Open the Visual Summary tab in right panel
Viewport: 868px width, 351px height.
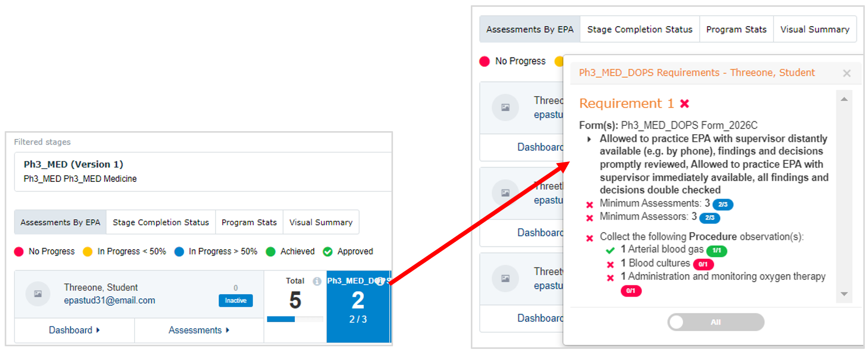pos(815,29)
